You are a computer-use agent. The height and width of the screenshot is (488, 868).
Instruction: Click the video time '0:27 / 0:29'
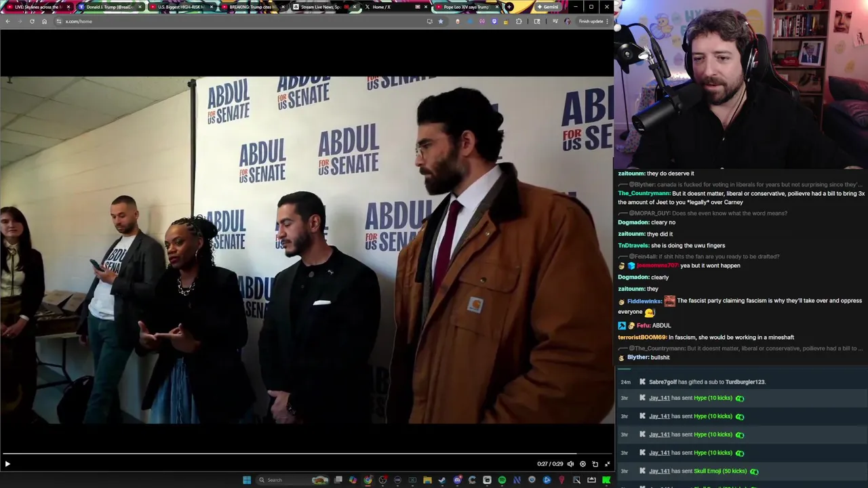click(x=550, y=464)
